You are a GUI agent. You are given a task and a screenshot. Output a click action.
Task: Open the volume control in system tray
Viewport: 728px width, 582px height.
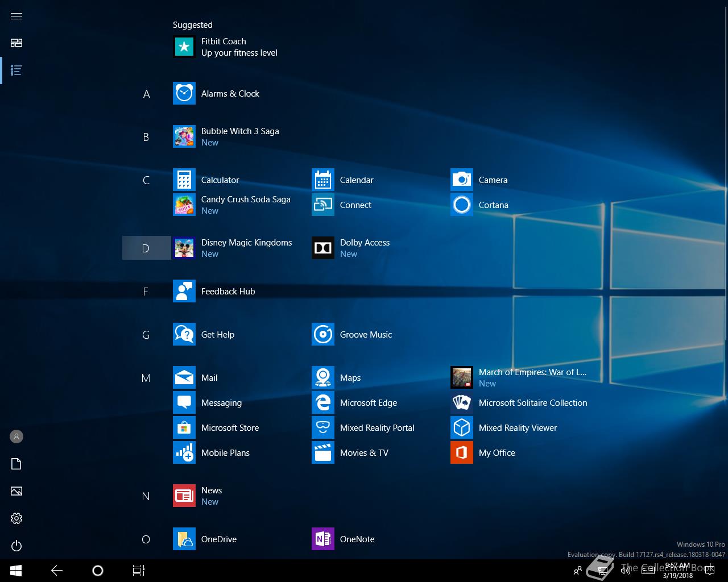tap(626, 571)
